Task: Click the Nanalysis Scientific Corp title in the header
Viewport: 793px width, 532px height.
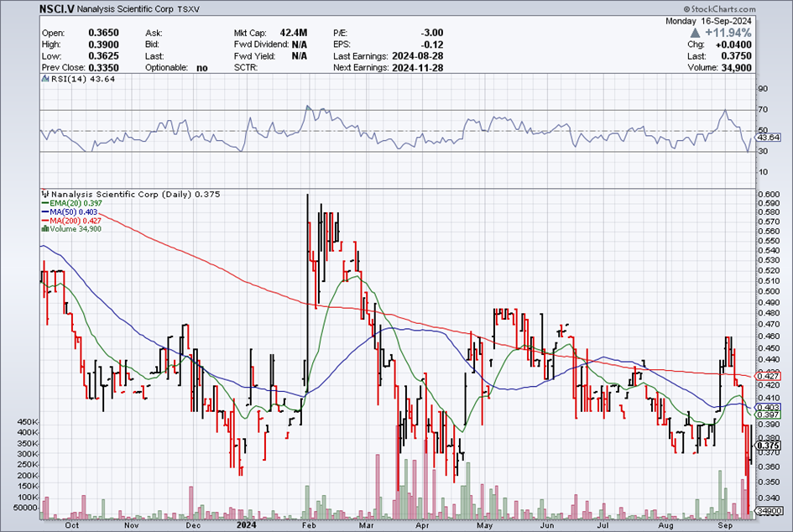Action: click(x=125, y=9)
